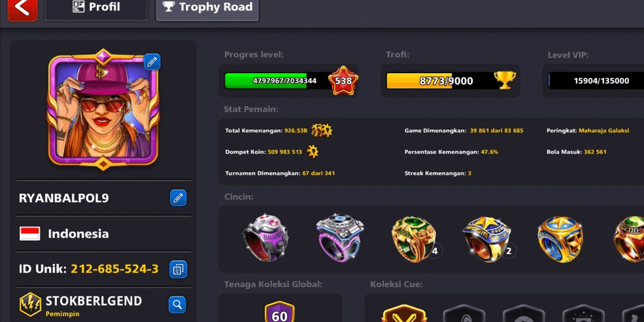Search for club STOKBERLGEND using the magnifier
Screen dimensions: 644x322
[x=177, y=305]
